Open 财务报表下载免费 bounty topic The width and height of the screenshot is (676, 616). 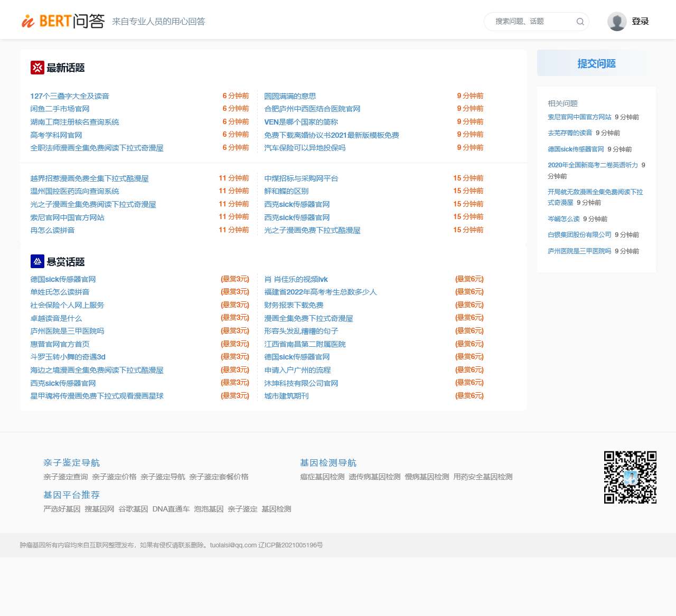pyautogui.click(x=294, y=305)
